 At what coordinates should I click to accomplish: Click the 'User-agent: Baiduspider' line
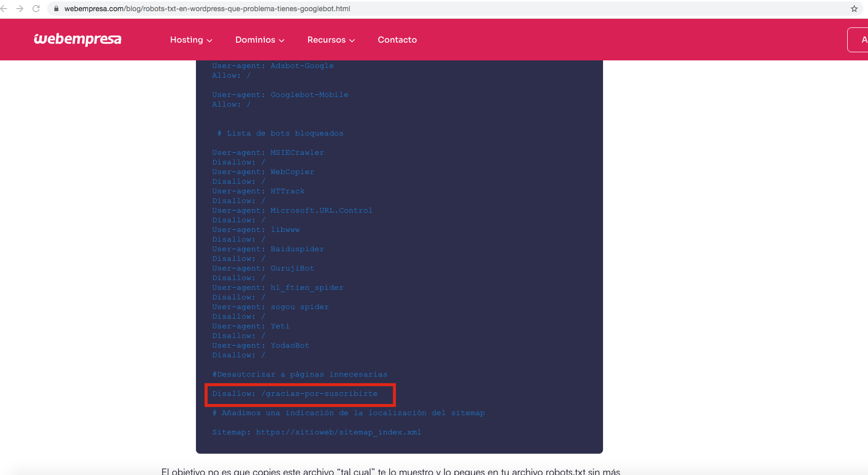tap(268, 249)
